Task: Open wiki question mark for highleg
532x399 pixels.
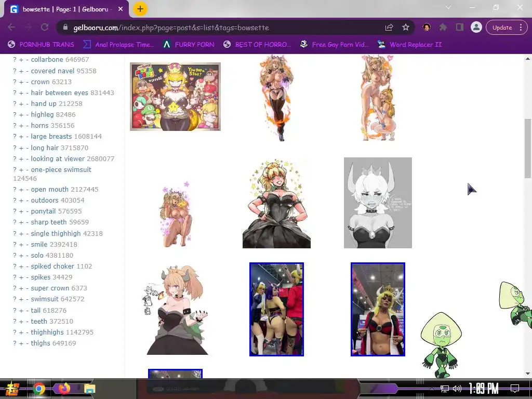Action: point(15,115)
